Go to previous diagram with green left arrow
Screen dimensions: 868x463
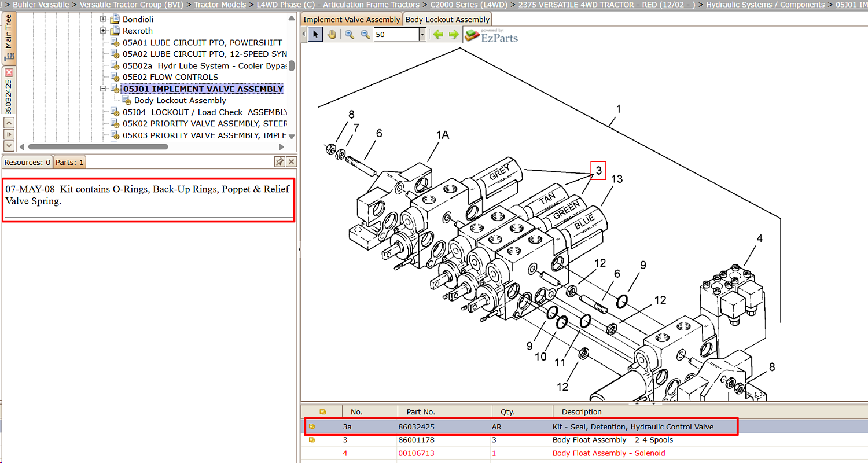point(438,35)
